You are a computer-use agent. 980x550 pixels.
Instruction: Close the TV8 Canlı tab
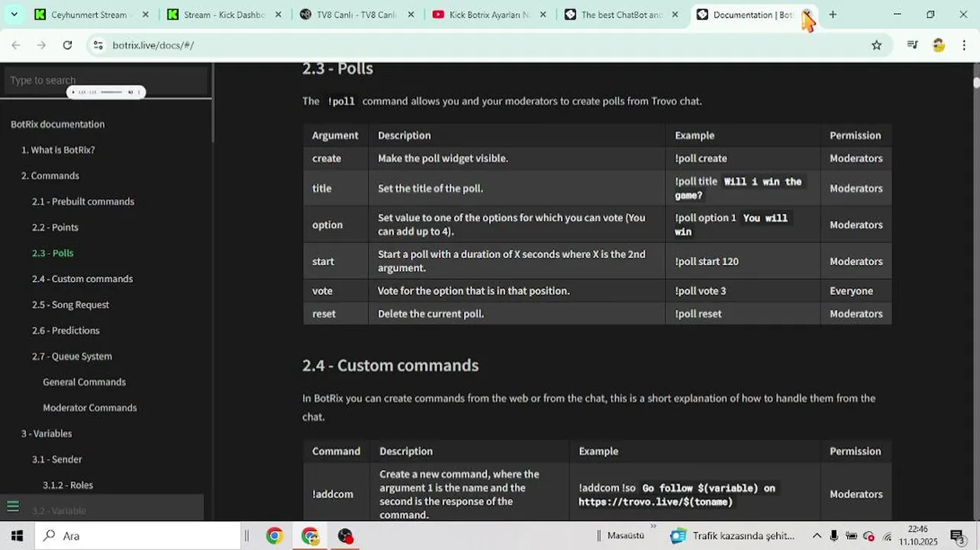pos(411,15)
